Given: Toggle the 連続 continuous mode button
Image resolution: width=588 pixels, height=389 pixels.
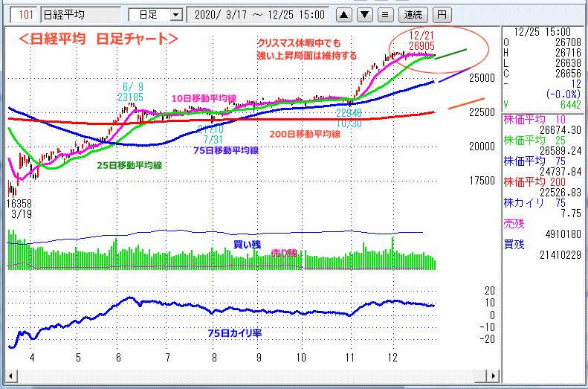Looking at the screenshot, I should [x=413, y=14].
